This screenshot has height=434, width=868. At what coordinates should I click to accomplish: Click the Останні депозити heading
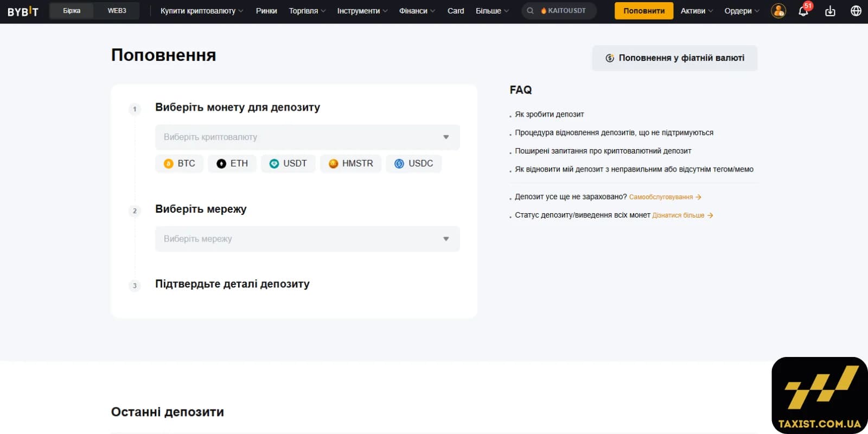tap(168, 412)
